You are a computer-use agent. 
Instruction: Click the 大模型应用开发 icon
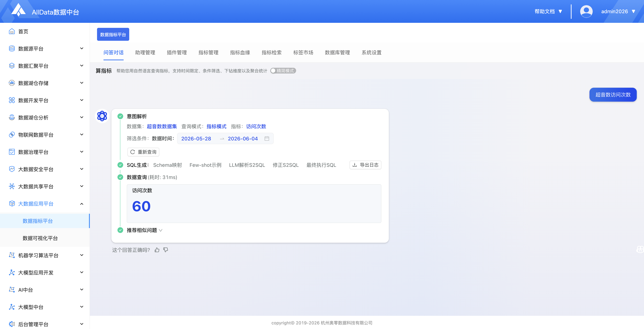12,273
